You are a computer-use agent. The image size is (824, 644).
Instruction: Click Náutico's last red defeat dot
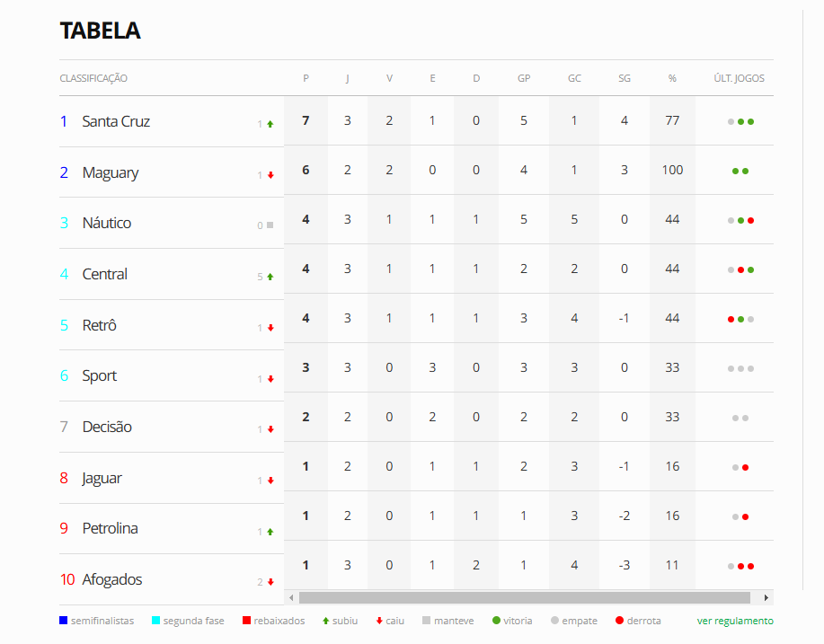point(751,221)
